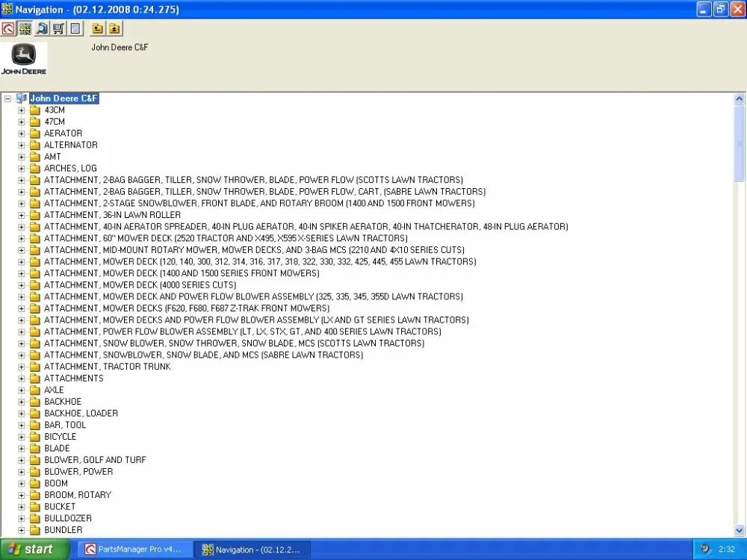Click the folder icon of BICYCLE
This screenshot has height=560, width=747.
tap(35, 437)
